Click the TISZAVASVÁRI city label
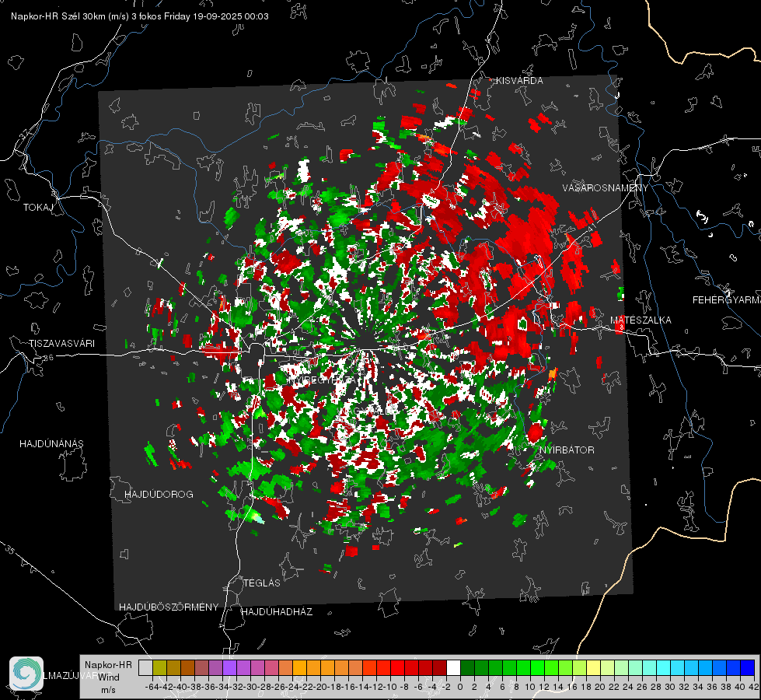The image size is (761, 700). click(x=61, y=344)
